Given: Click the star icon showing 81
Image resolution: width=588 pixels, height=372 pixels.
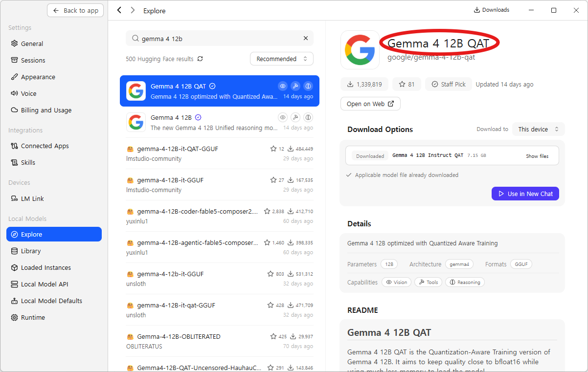Looking at the screenshot, I should (x=402, y=84).
